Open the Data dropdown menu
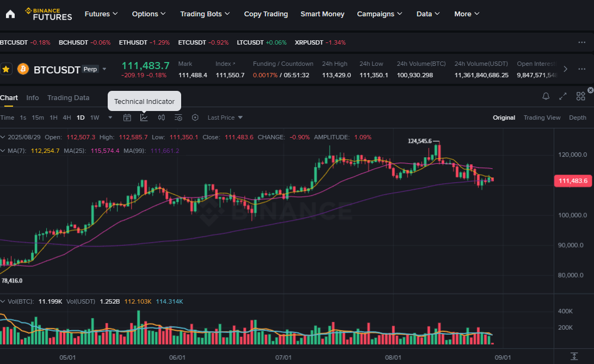This screenshot has width=594, height=364. click(x=428, y=14)
